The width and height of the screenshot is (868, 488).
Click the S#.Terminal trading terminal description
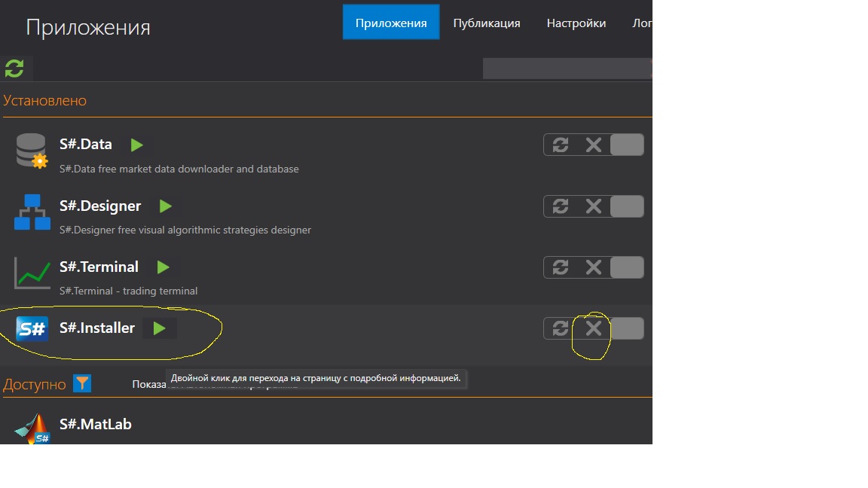[x=128, y=291]
